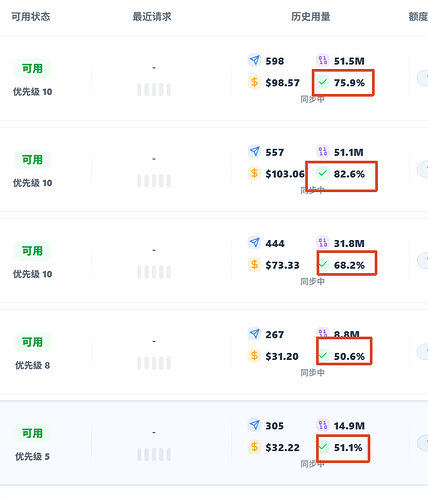428x500 pixels.
Task: Click the 可用 badge in the first row
Action: point(32,68)
